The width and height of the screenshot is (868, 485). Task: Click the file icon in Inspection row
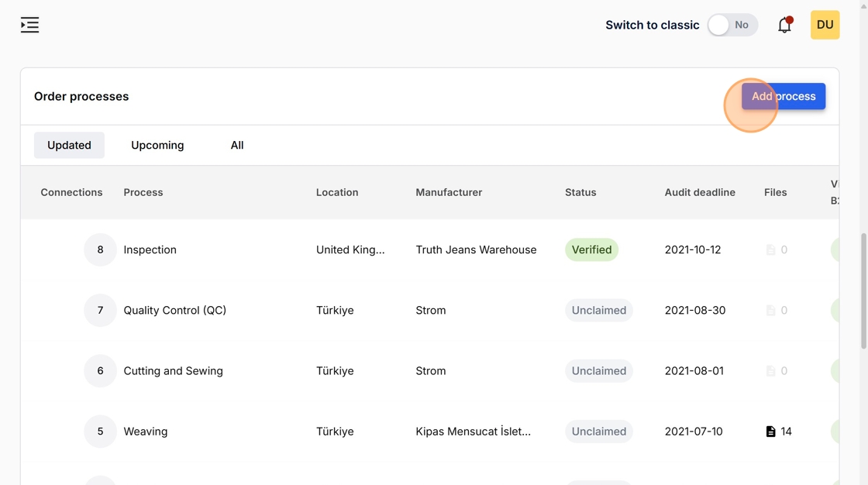(770, 250)
